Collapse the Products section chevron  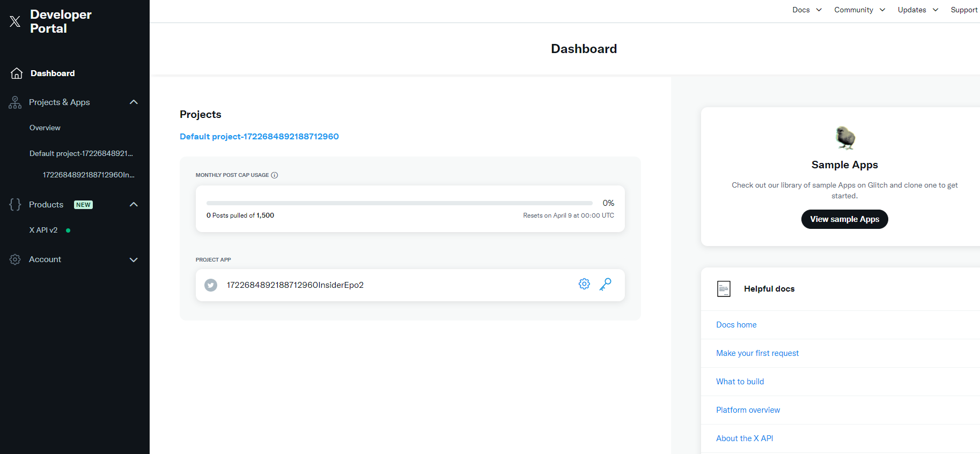pos(134,205)
